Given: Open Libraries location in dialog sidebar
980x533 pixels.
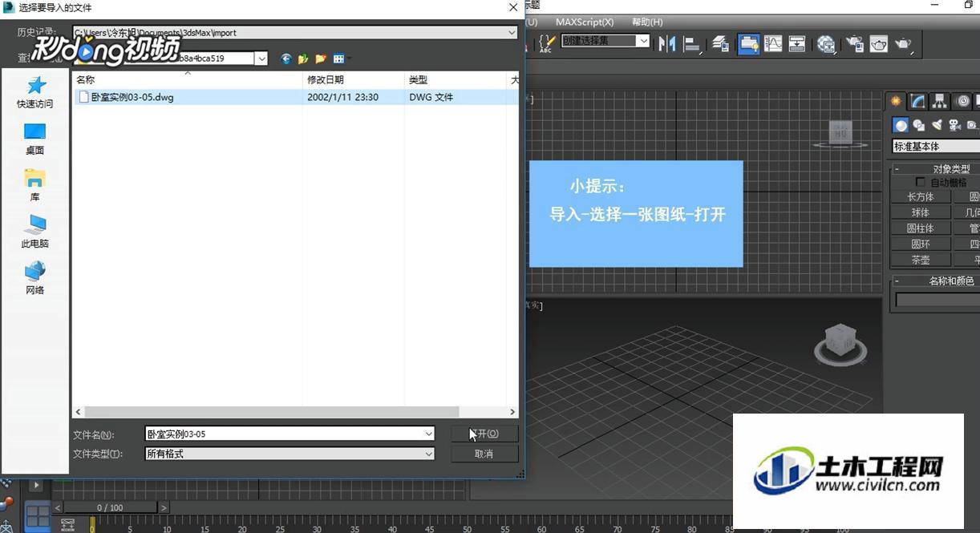Looking at the screenshot, I should 35,185.
